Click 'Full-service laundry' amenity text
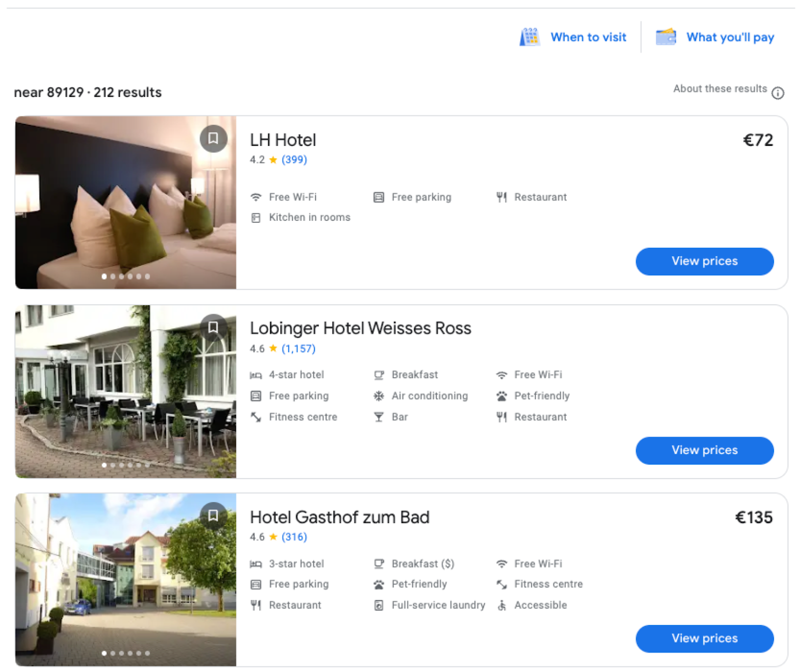 [x=438, y=605]
